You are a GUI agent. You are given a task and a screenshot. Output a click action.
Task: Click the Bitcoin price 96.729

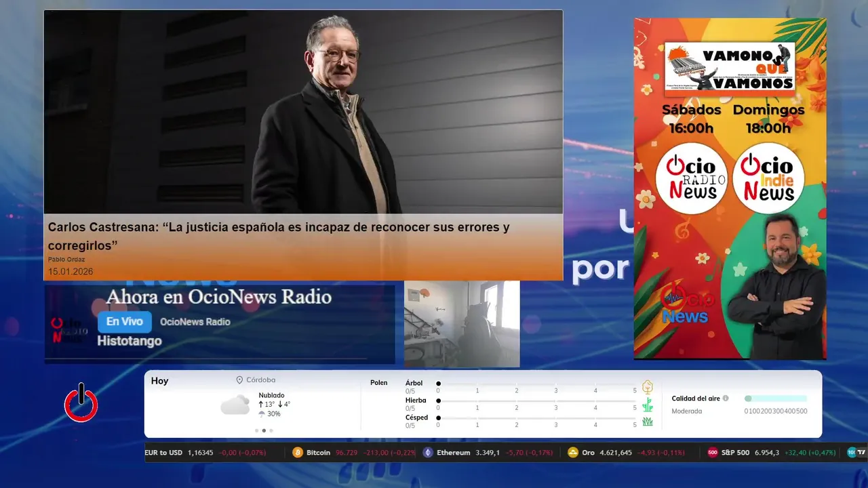tap(347, 453)
